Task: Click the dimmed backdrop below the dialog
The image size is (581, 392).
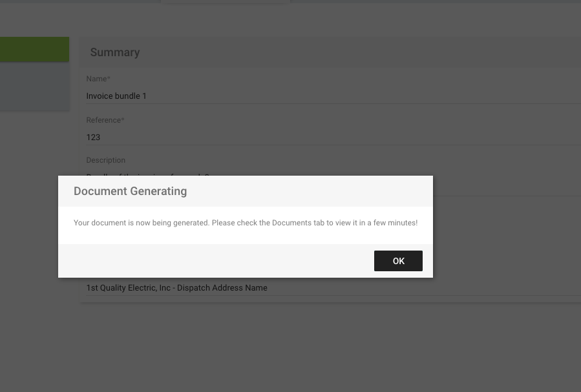Action: click(x=291, y=342)
